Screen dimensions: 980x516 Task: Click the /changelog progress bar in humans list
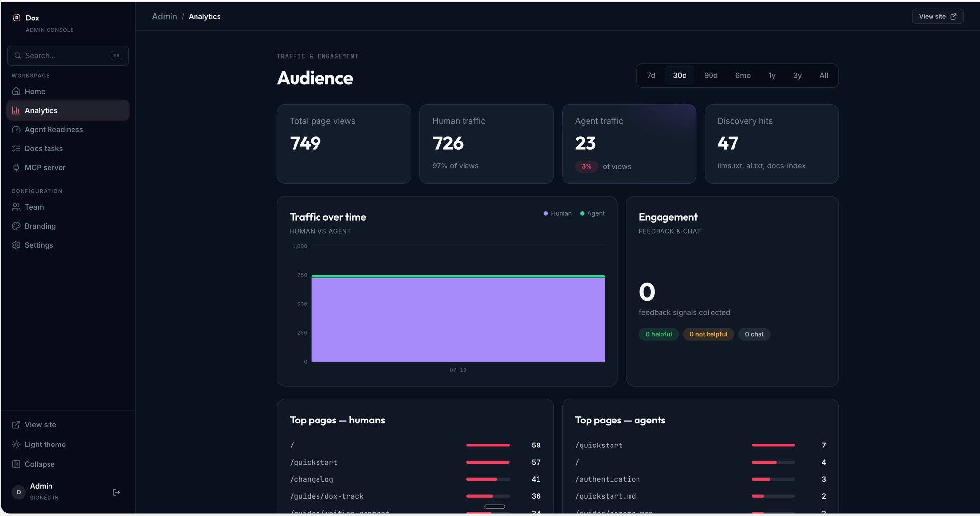tap(488, 479)
